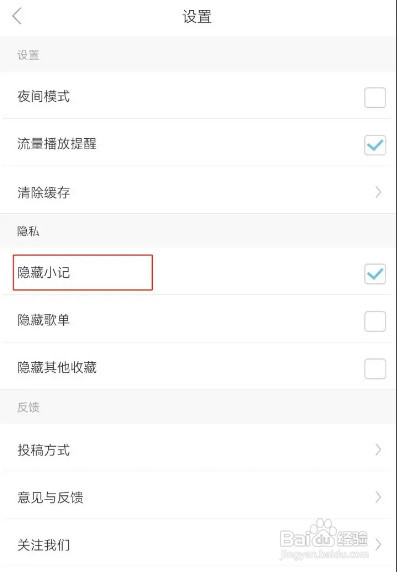397x572 pixels.
Task: Tap the 意见与反馈 text label
Action: pyautogui.click(x=50, y=498)
